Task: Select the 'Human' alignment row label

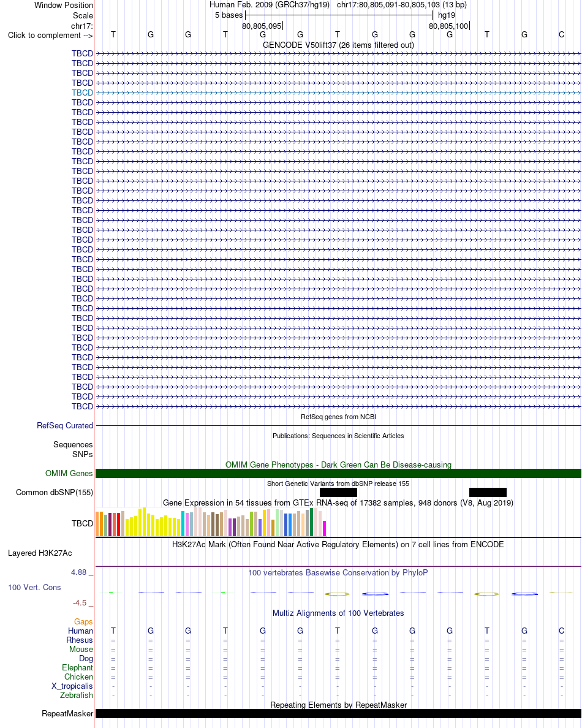Action: (x=81, y=631)
